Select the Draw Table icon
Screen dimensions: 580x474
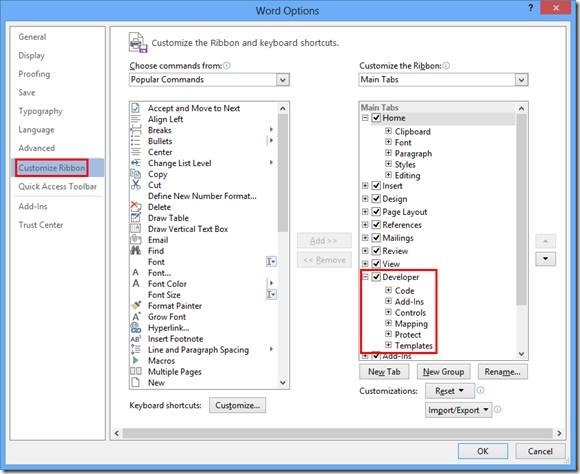point(136,218)
